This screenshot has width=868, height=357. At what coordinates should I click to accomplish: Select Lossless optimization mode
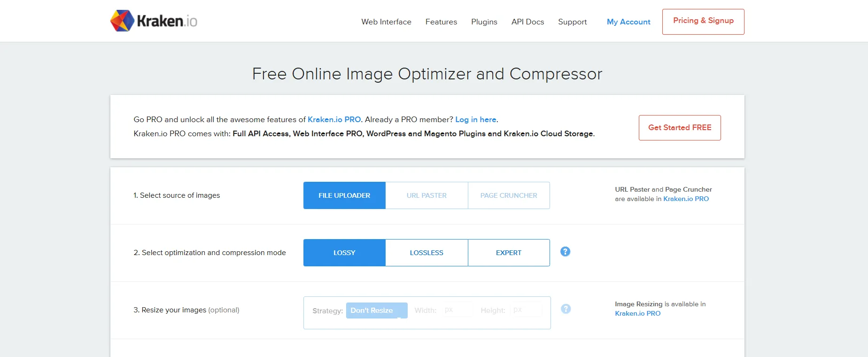coord(426,253)
